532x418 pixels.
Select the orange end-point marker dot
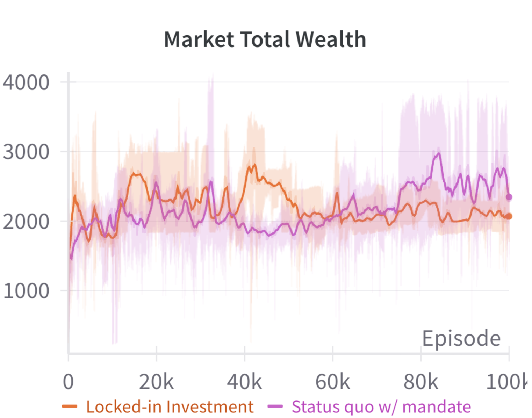[509, 216]
